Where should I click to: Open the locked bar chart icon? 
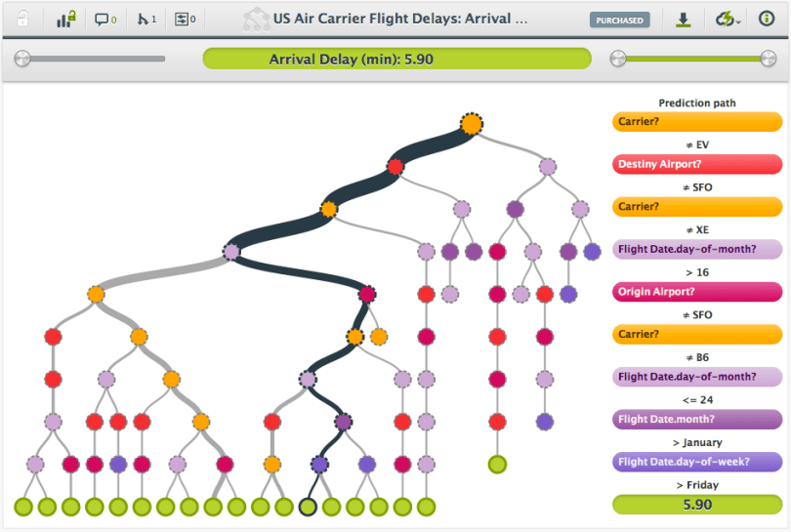coord(65,19)
